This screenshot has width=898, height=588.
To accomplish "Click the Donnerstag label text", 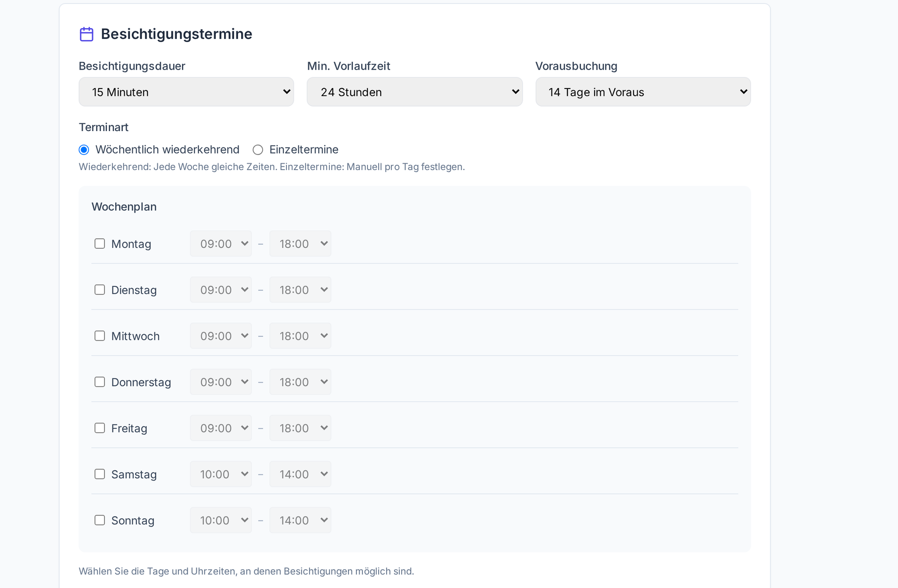I will [x=141, y=382].
